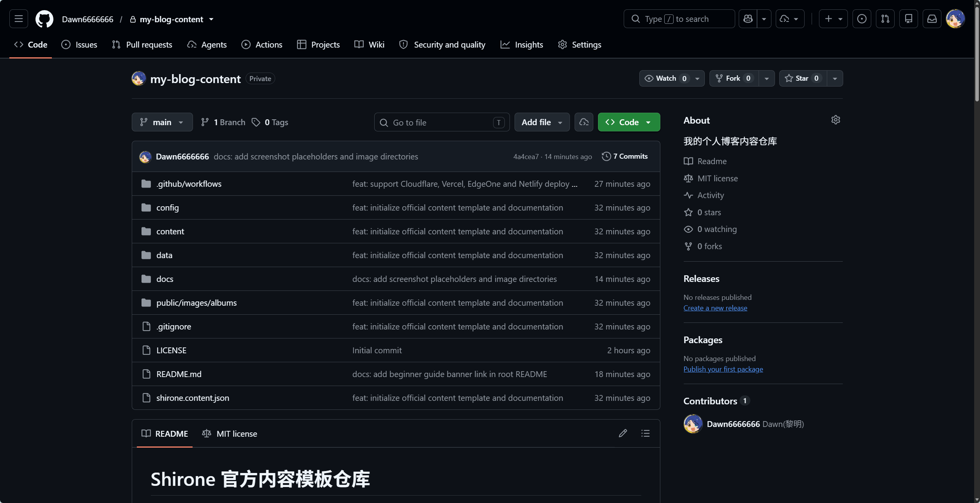Open the Insights tab
The width and height of the screenshot is (980, 503).
coord(522,44)
